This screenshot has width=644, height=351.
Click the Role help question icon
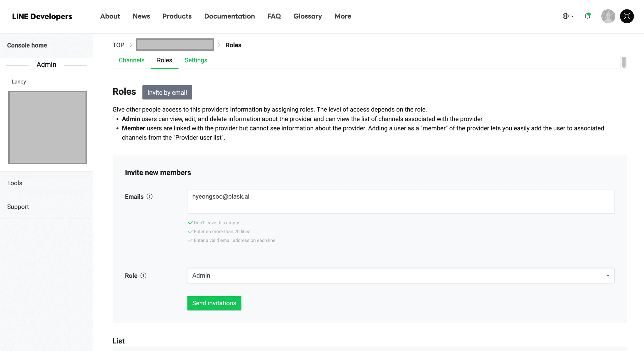pos(143,275)
